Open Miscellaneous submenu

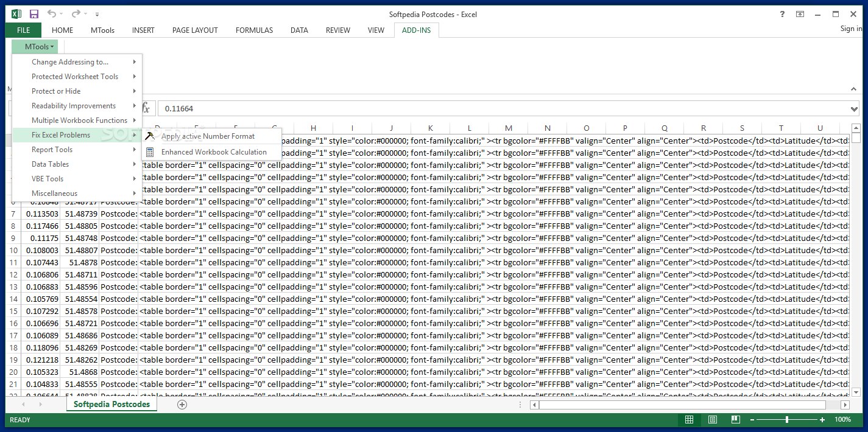point(77,193)
